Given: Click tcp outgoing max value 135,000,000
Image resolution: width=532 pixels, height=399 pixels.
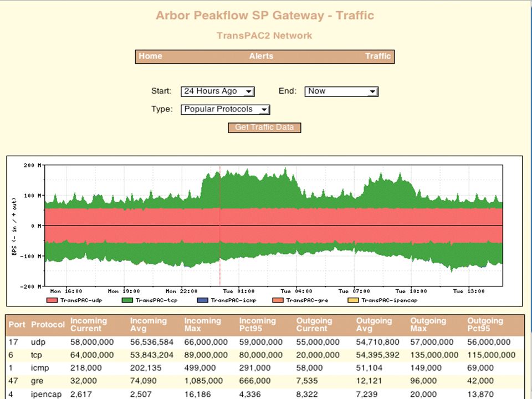Looking at the screenshot, I should pyautogui.click(x=434, y=355).
